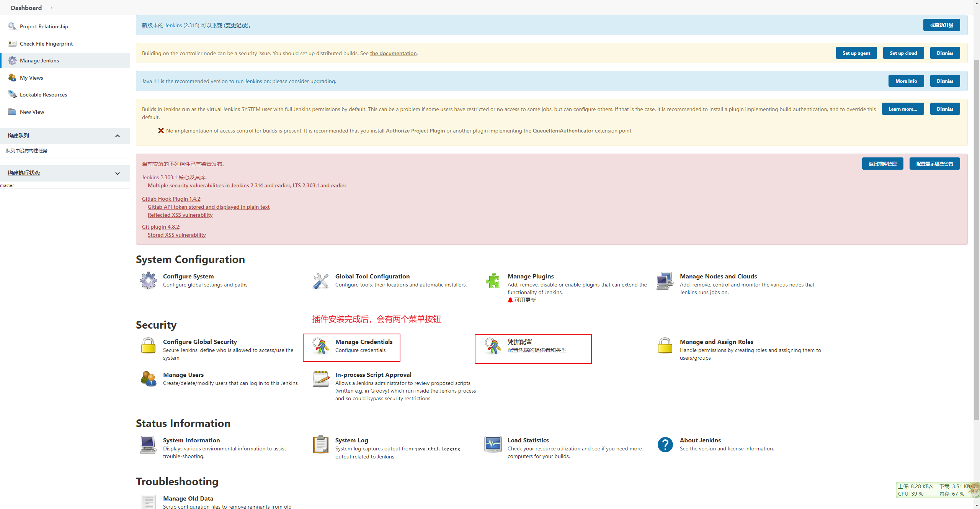Click the My Views people icon
The image size is (980, 509).
[12, 78]
